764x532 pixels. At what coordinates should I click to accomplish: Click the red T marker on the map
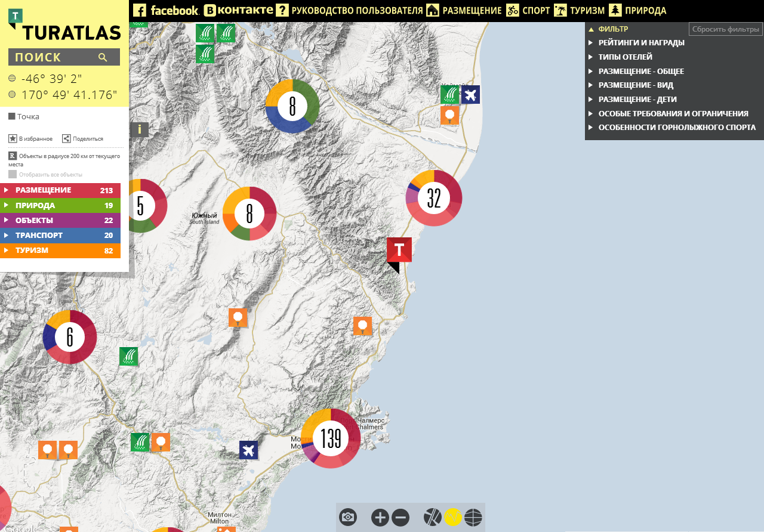point(399,250)
